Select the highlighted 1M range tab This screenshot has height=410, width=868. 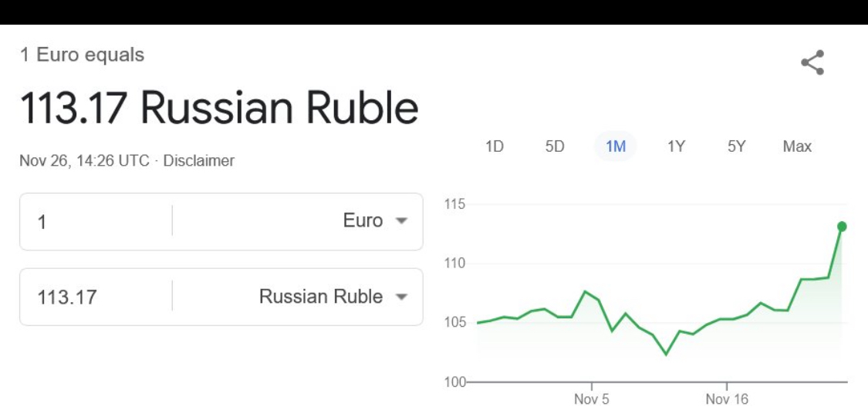pyautogui.click(x=615, y=146)
